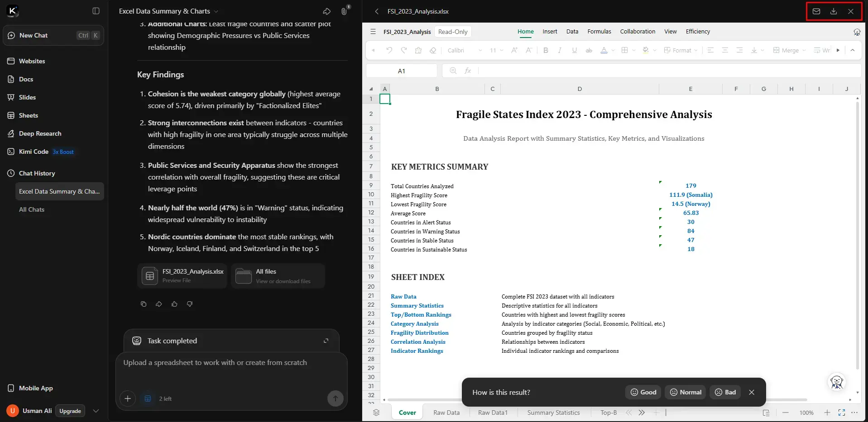Viewport: 868px width, 422px height.
Task: Give thumbs up to the response
Action: click(174, 304)
